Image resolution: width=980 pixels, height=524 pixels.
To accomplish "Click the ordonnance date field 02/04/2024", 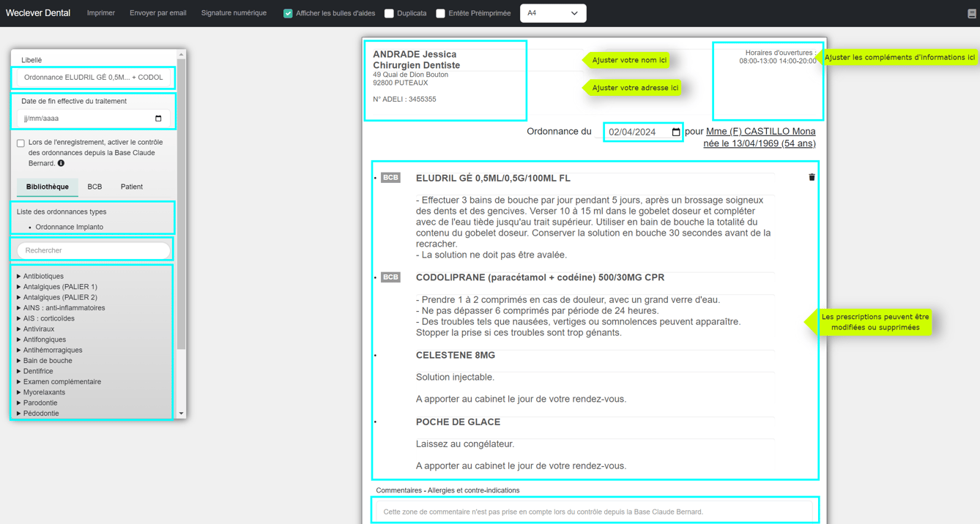I will [x=643, y=132].
